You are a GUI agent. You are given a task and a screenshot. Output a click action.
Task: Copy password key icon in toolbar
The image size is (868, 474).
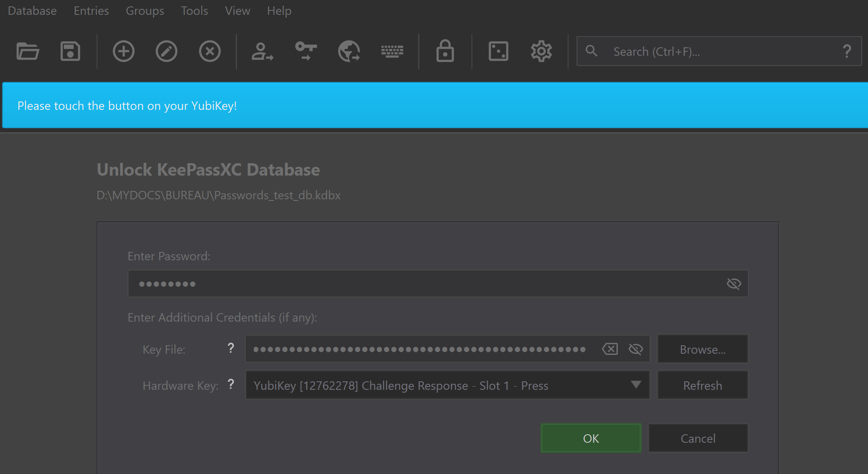[x=306, y=51]
